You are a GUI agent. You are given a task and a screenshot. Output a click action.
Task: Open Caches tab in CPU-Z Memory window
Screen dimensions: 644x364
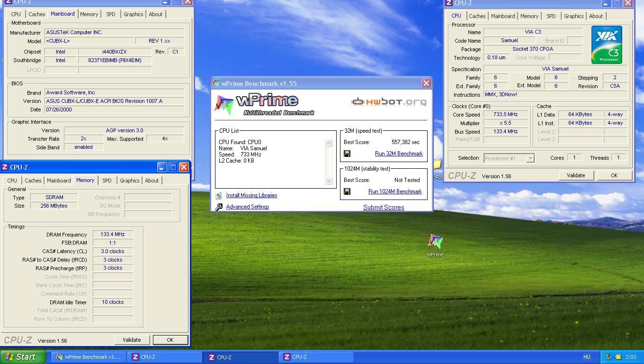tap(33, 181)
